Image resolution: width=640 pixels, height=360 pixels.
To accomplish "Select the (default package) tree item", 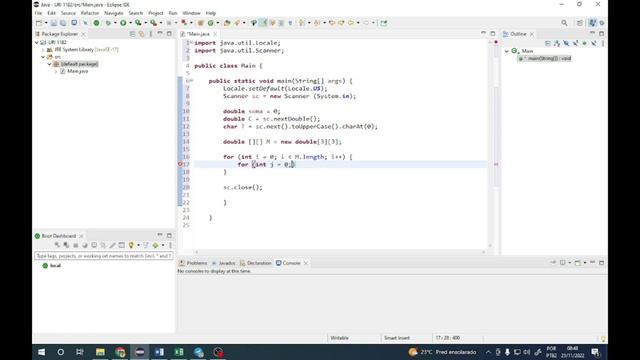I will click(x=76, y=64).
